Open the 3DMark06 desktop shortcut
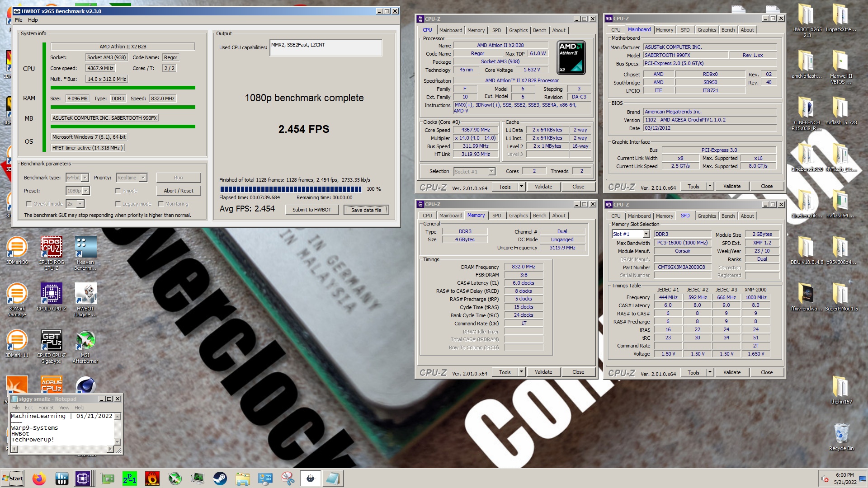 (x=17, y=250)
